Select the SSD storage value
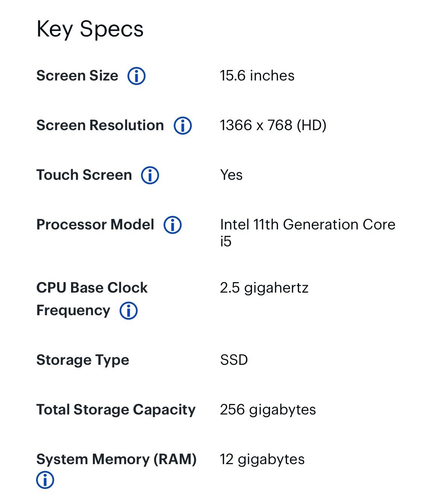The height and width of the screenshot is (504, 440). (234, 360)
